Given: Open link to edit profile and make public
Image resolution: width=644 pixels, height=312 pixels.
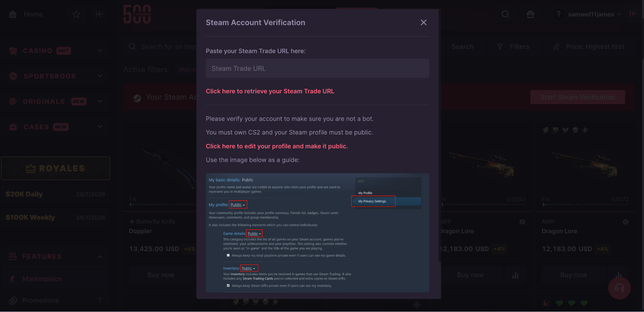Looking at the screenshot, I should click(277, 146).
